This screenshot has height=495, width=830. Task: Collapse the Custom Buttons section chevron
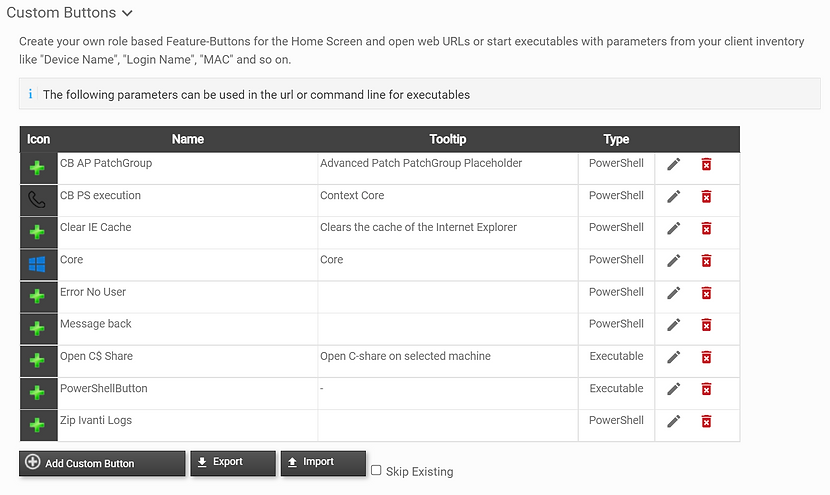point(127,13)
